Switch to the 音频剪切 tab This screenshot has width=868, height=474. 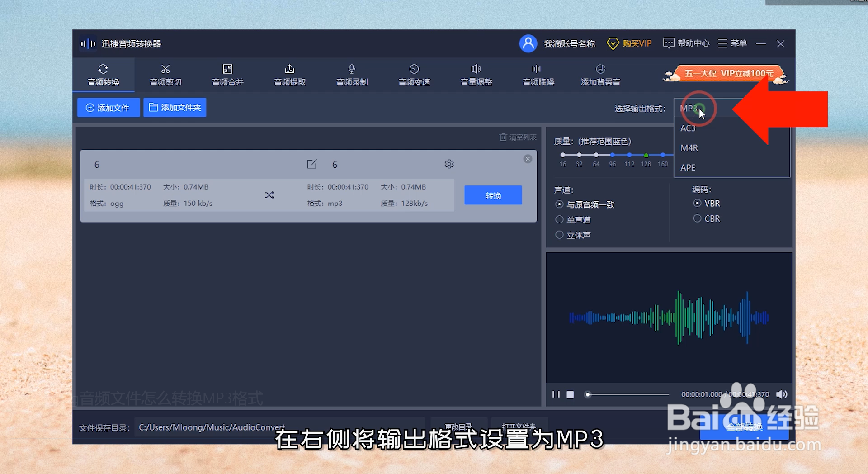(165, 75)
